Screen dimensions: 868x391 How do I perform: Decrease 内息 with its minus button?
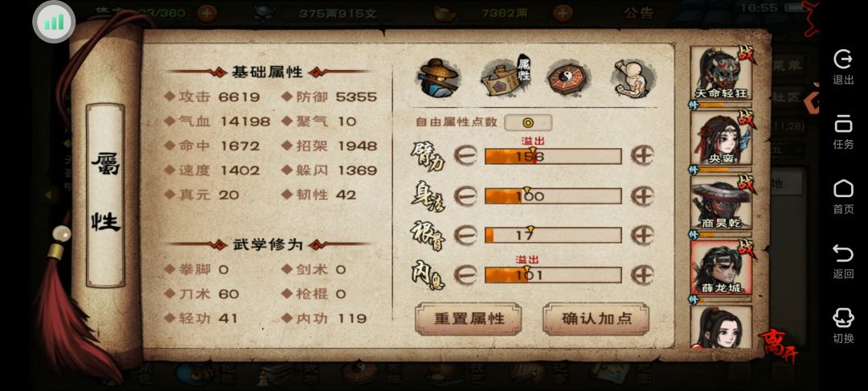[x=465, y=274]
